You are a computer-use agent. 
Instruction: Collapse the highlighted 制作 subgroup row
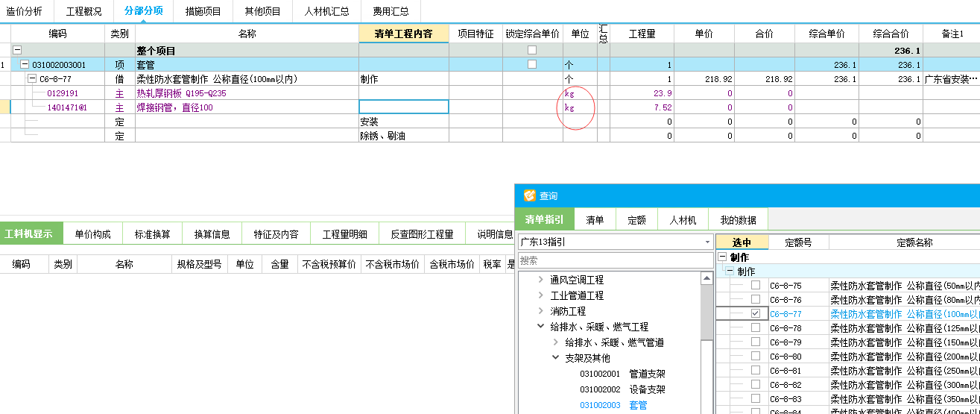coord(730,272)
